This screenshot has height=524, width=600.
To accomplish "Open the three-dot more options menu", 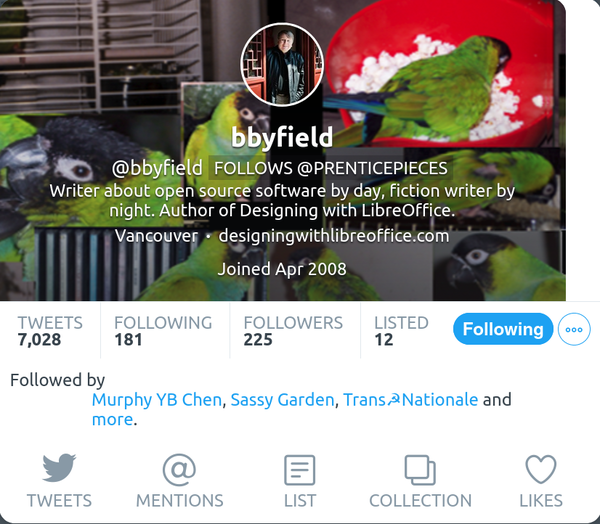I will tap(574, 329).
